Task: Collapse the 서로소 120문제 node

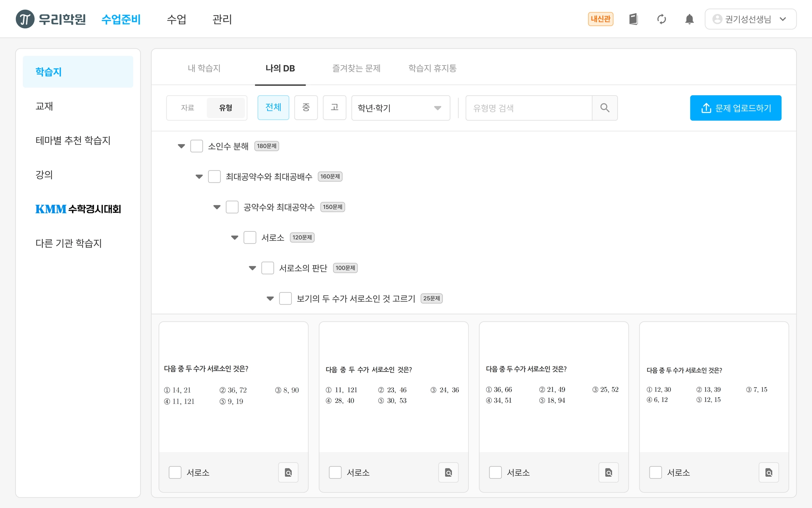Action: tap(235, 238)
